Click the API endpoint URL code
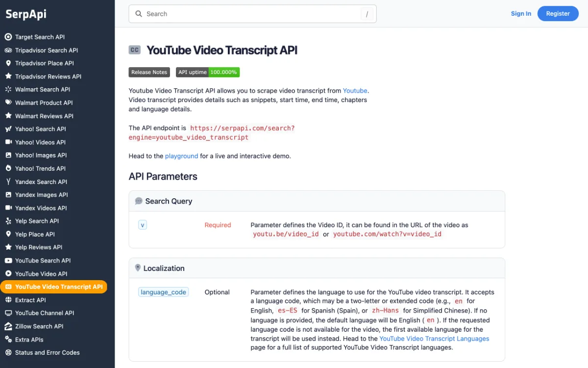 [212, 132]
